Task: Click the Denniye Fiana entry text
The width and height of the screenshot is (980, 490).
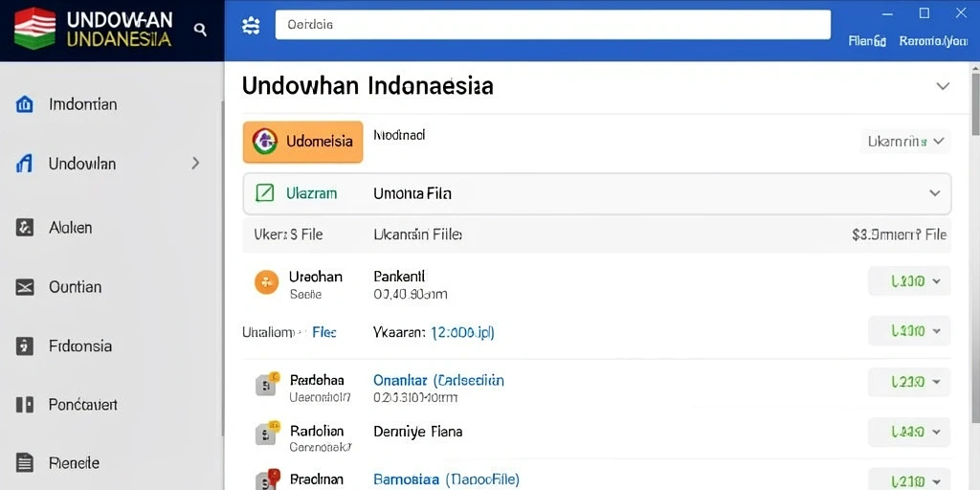Action: [x=418, y=432]
